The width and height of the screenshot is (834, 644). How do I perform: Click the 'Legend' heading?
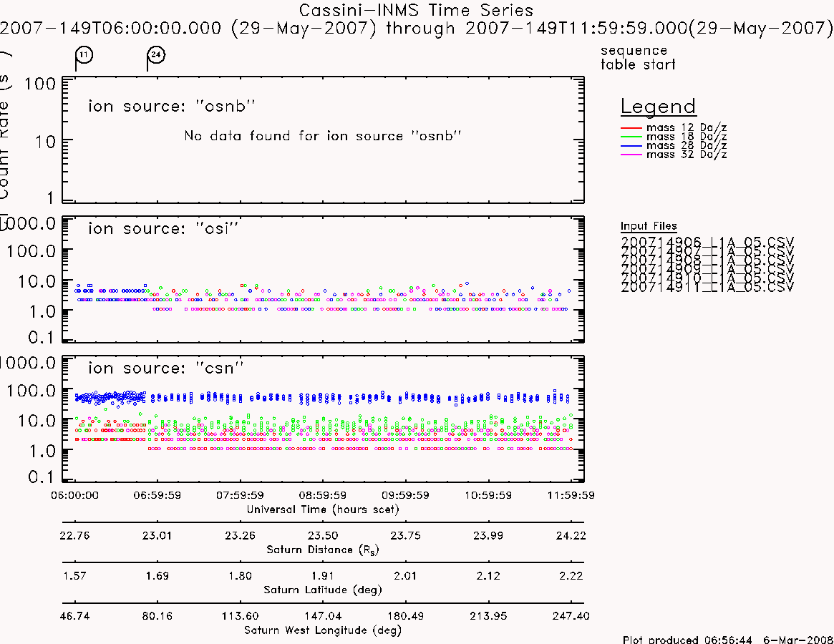[x=658, y=107]
